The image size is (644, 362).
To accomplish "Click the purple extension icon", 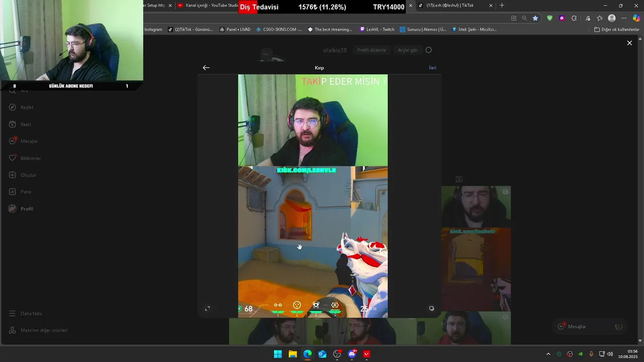I will 562,18.
